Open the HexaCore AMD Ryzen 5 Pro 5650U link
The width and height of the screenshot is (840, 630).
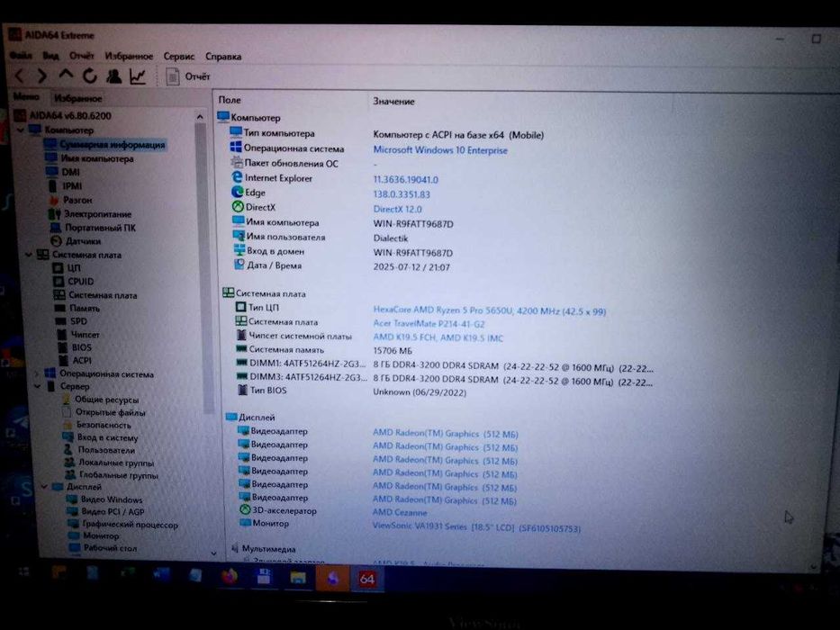pyautogui.click(x=489, y=310)
